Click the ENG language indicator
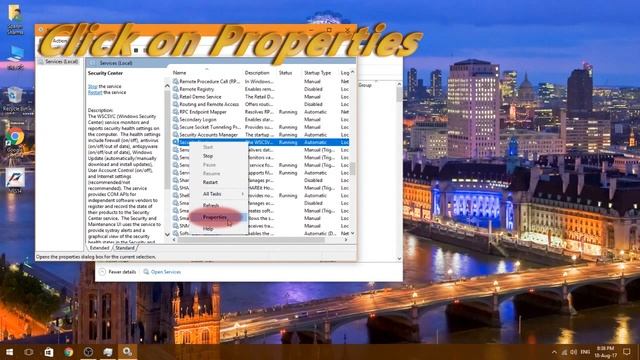 coord(585,352)
